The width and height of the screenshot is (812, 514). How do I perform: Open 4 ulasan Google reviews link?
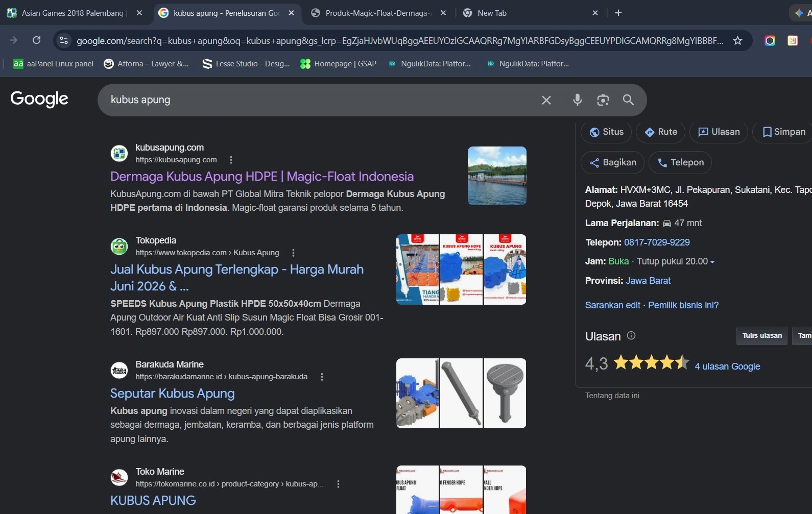(x=727, y=366)
